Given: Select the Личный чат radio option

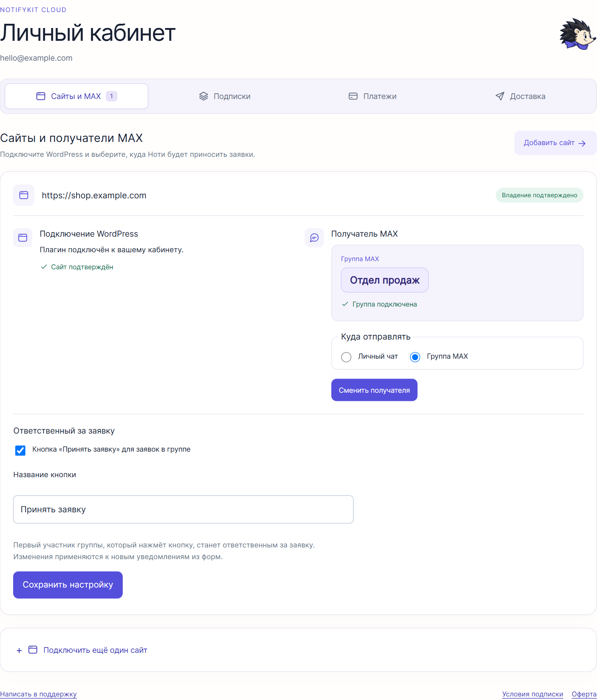Looking at the screenshot, I should click(346, 357).
